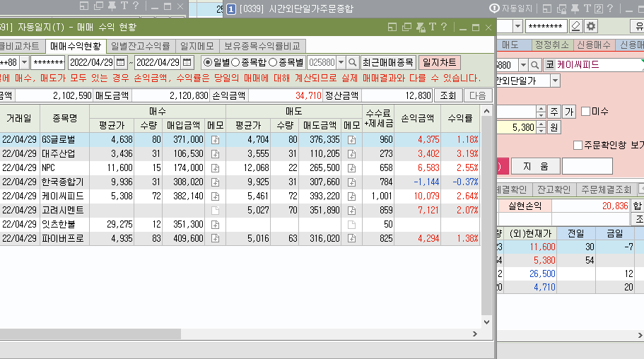Toggle 주문확인창 보기 checkbox

(578, 145)
